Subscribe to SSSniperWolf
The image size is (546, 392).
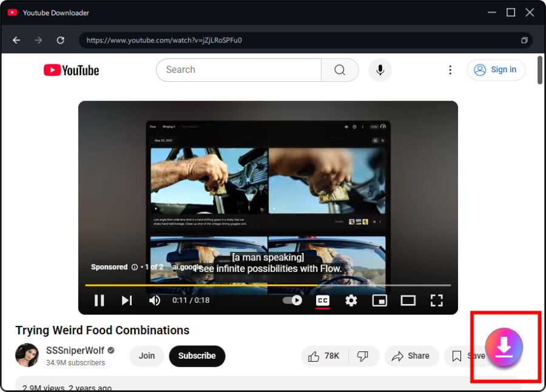197,356
